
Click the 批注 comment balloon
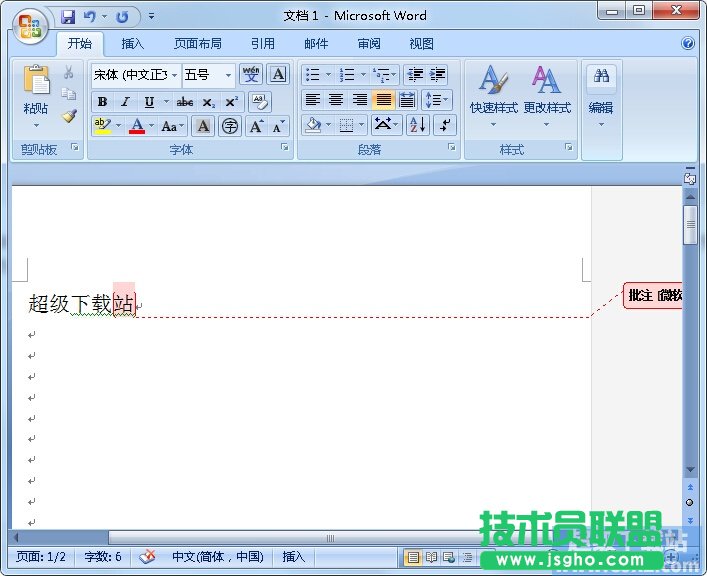[653, 296]
